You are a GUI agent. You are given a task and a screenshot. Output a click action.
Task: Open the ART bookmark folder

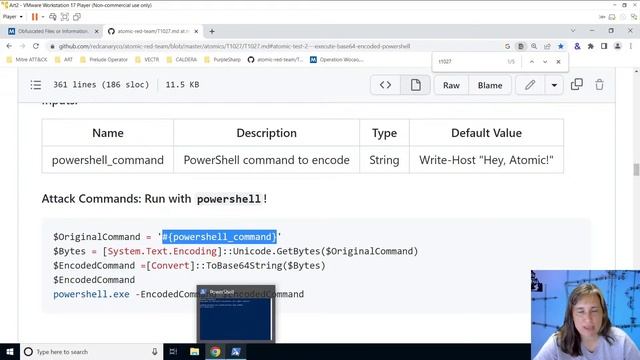64,60
